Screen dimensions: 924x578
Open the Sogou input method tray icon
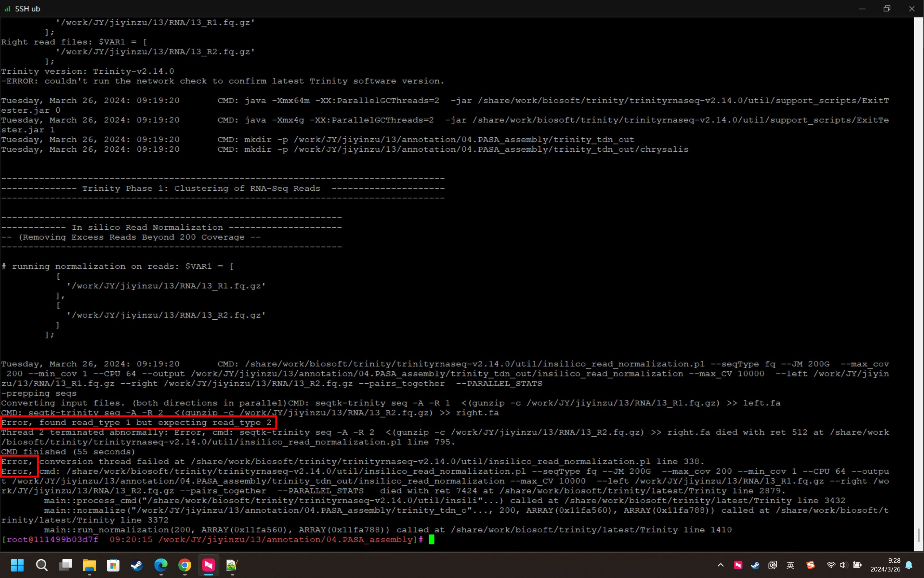[810, 565]
